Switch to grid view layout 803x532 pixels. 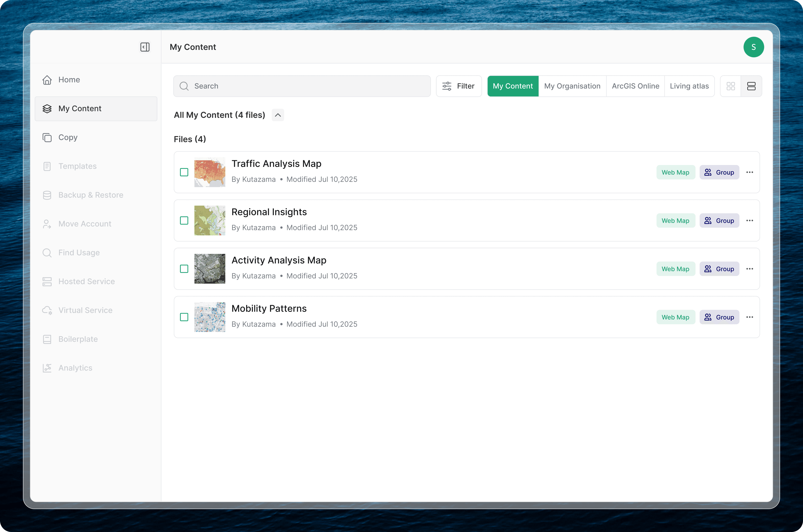tap(731, 86)
